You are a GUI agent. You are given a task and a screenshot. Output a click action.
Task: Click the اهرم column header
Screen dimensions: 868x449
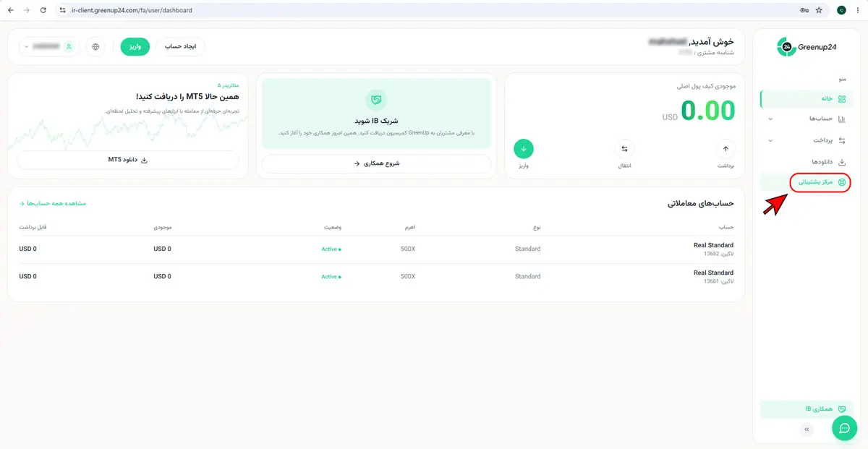pos(409,227)
